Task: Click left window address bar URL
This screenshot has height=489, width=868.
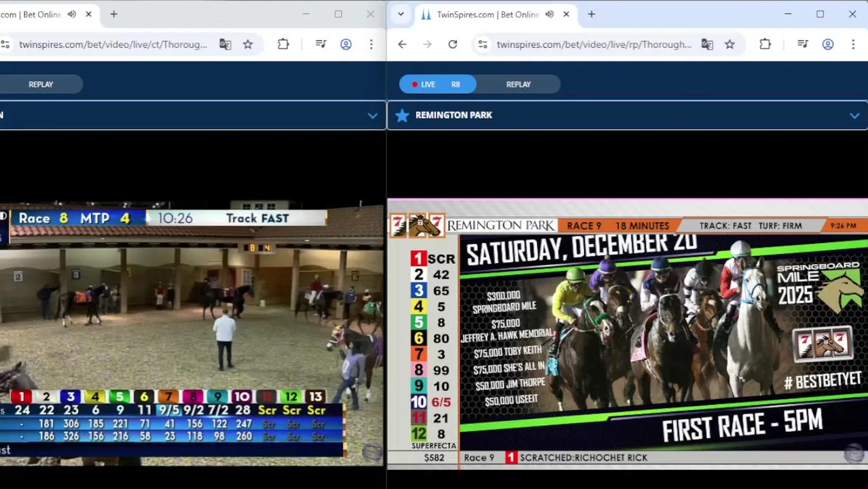Action: (113, 44)
